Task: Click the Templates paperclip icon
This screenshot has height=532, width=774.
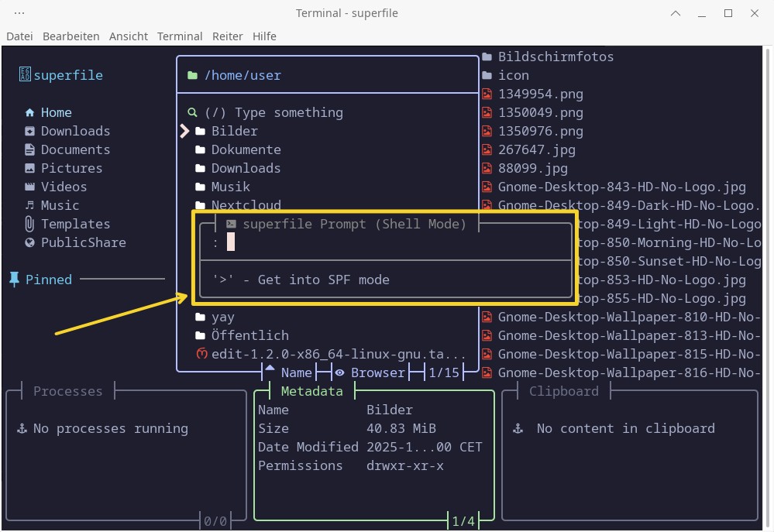Action: [x=29, y=224]
